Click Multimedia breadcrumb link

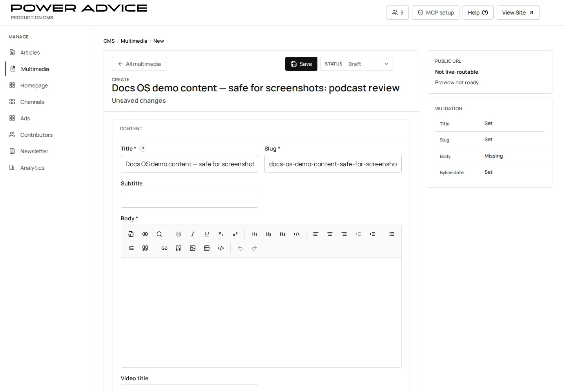(134, 41)
